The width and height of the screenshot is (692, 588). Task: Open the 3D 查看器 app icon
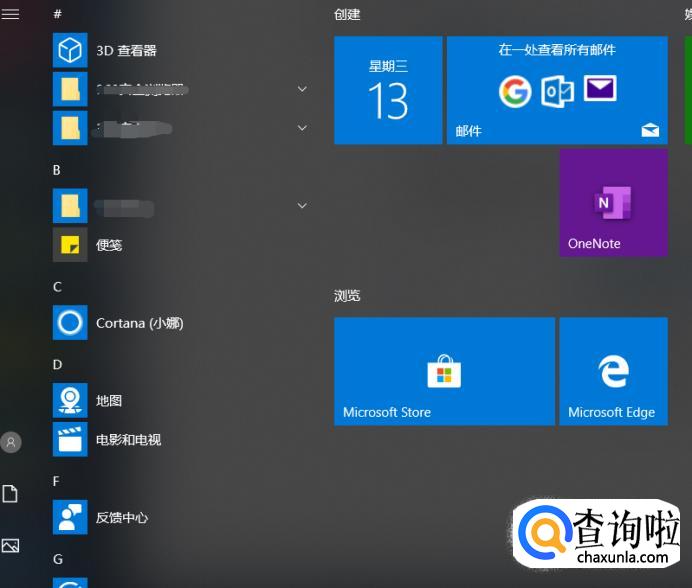(x=70, y=50)
